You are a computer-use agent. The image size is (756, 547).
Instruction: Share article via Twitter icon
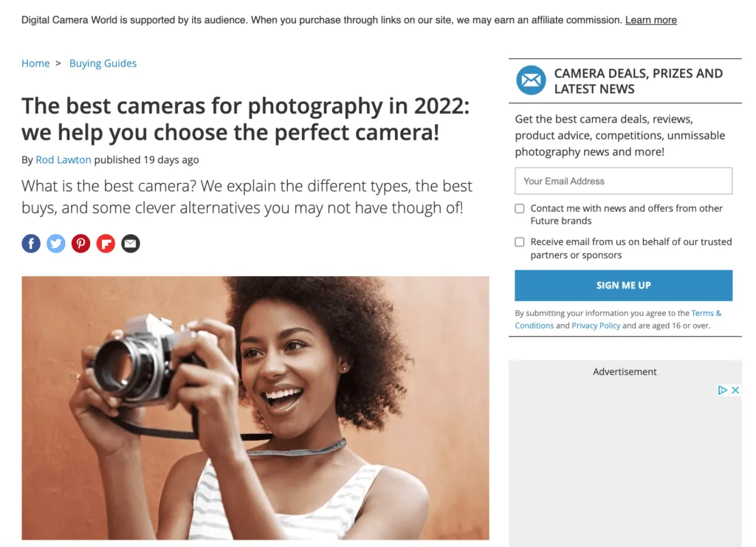56,244
